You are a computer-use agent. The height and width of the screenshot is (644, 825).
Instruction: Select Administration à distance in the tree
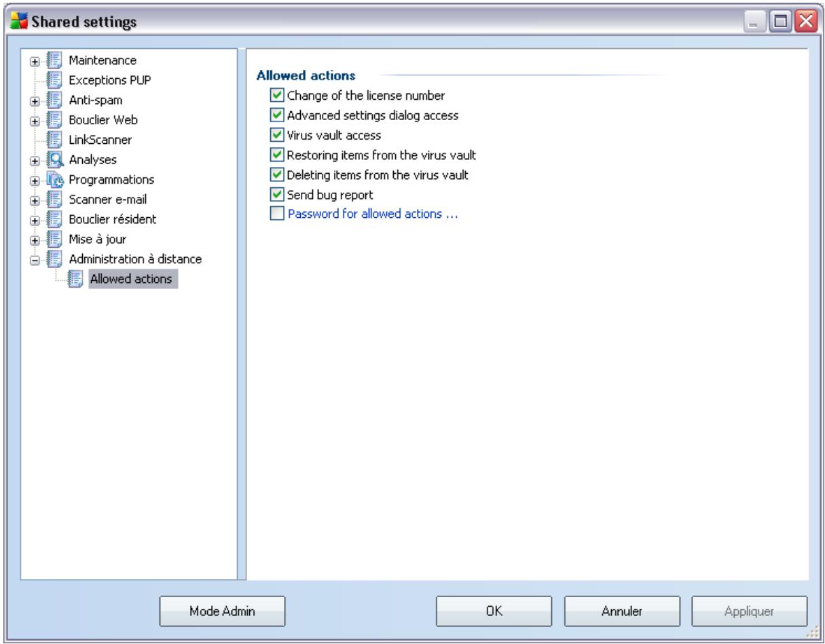coord(134,259)
